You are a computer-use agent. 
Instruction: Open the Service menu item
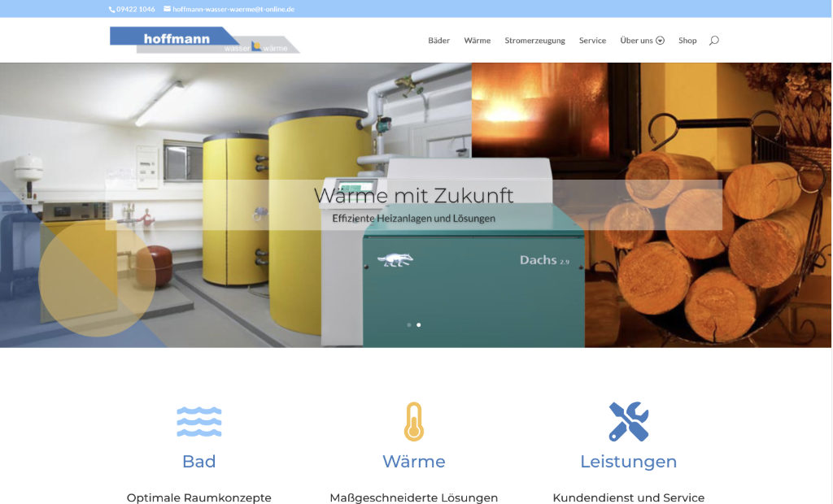tap(592, 41)
